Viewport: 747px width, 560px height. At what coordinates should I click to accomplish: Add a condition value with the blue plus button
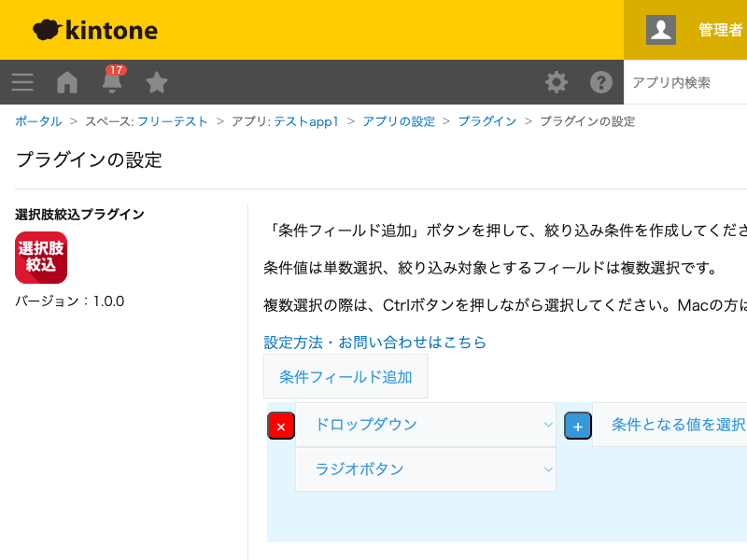pyautogui.click(x=578, y=426)
